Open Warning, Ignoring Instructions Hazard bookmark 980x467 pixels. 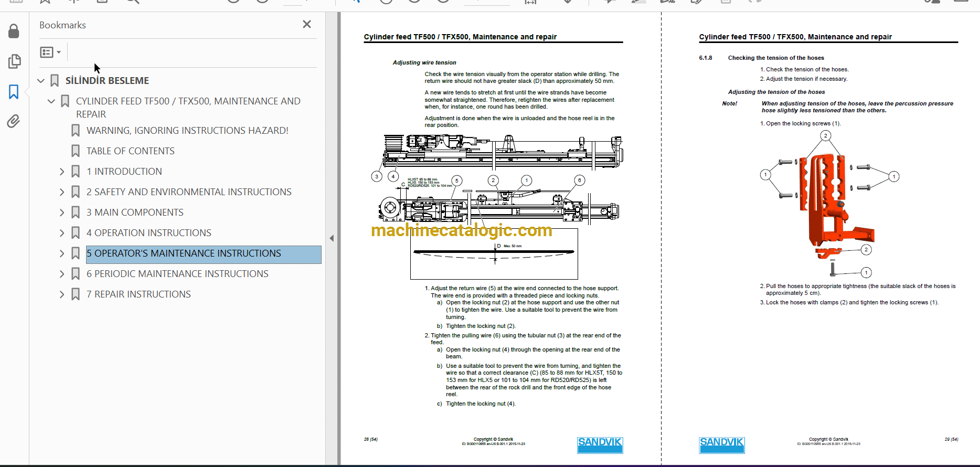(x=187, y=131)
